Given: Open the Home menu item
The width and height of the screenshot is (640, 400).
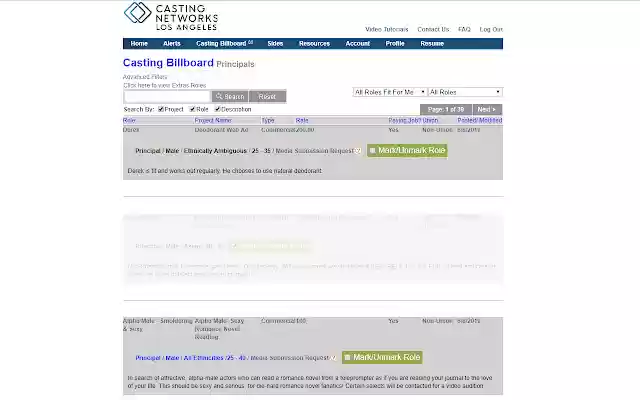Looking at the screenshot, I should [x=139, y=44].
